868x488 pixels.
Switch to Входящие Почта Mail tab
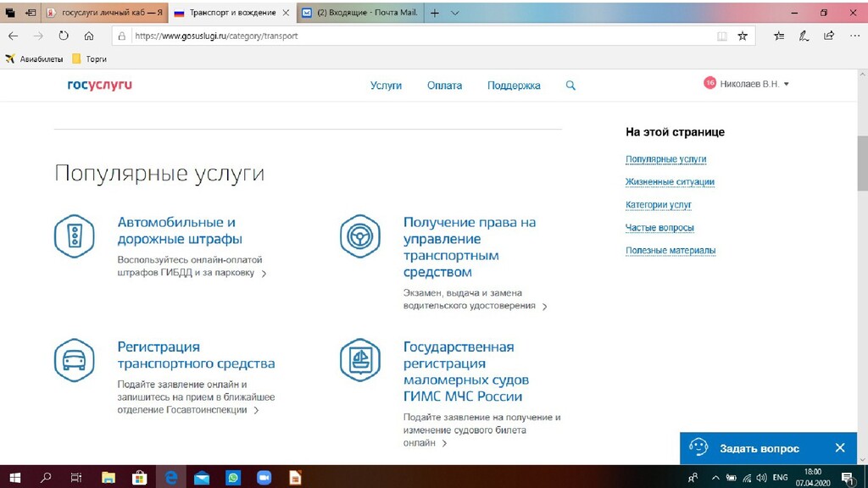click(360, 12)
